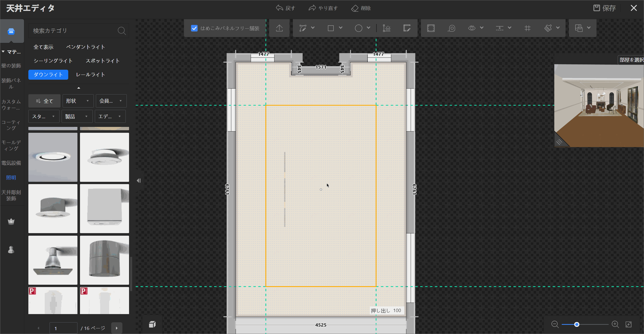The width and height of the screenshot is (644, 334).
Task: Select 全て表示 category
Action: (x=43, y=47)
